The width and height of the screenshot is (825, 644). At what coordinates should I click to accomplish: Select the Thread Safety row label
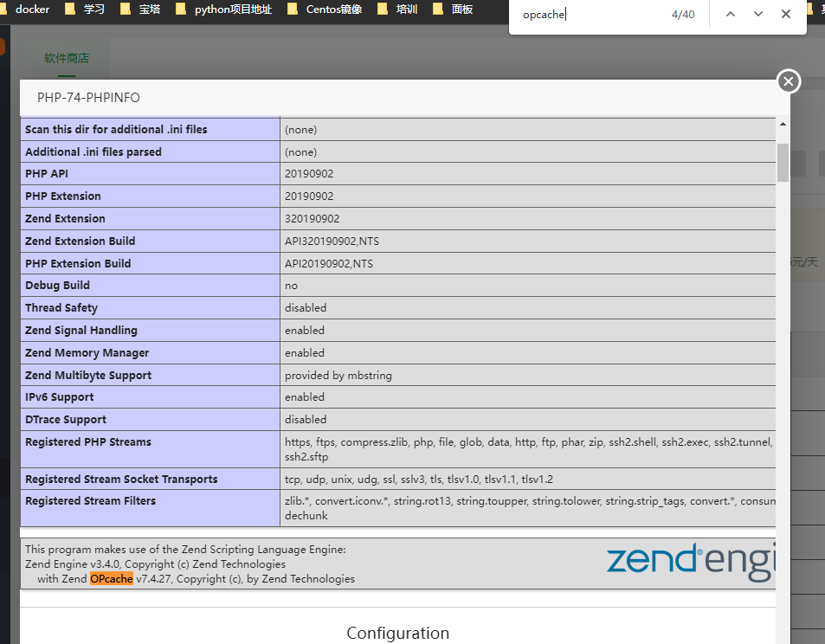(x=61, y=308)
